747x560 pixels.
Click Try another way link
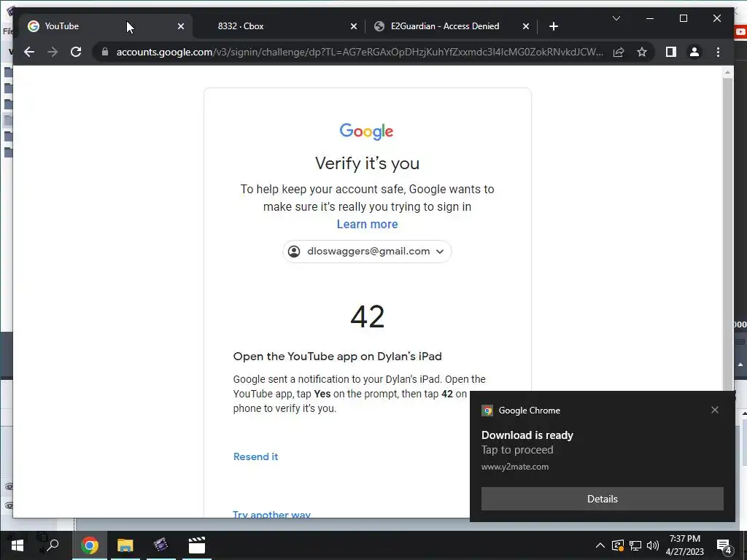[271, 514]
